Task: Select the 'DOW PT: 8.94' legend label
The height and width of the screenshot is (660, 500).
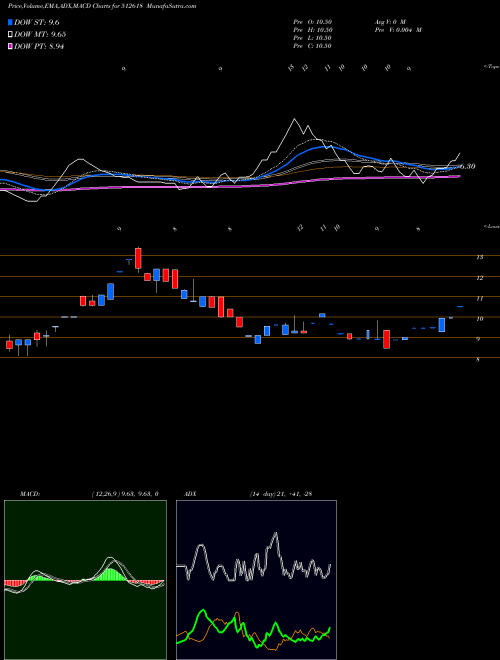Action: pyautogui.click(x=39, y=47)
